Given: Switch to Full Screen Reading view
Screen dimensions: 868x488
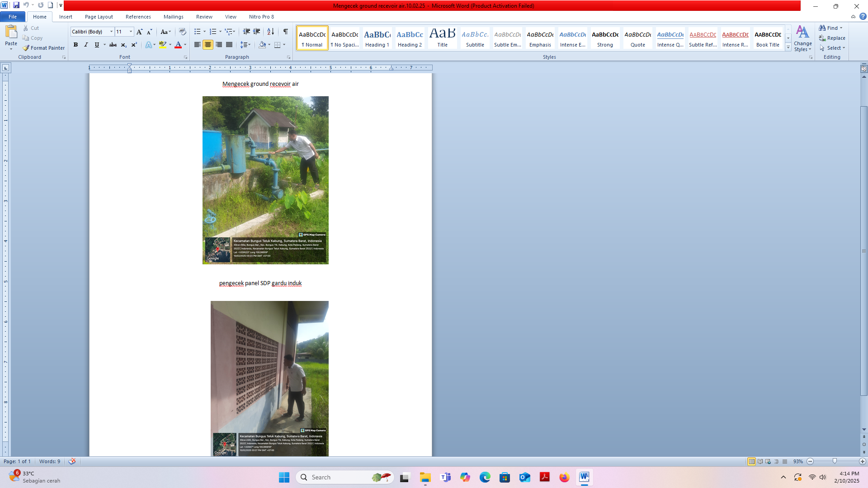Looking at the screenshot, I should [760, 461].
